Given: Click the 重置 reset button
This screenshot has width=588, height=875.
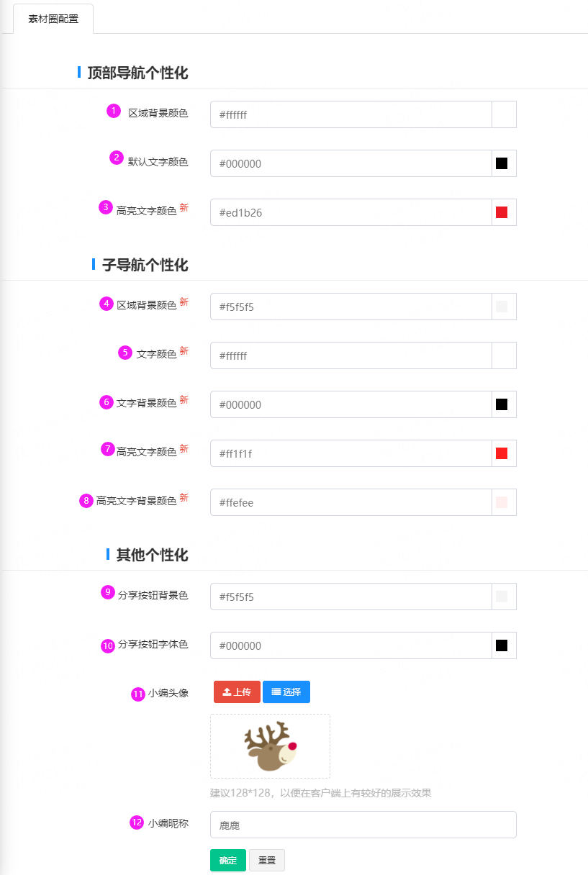Looking at the screenshot, I should point(267,860).
